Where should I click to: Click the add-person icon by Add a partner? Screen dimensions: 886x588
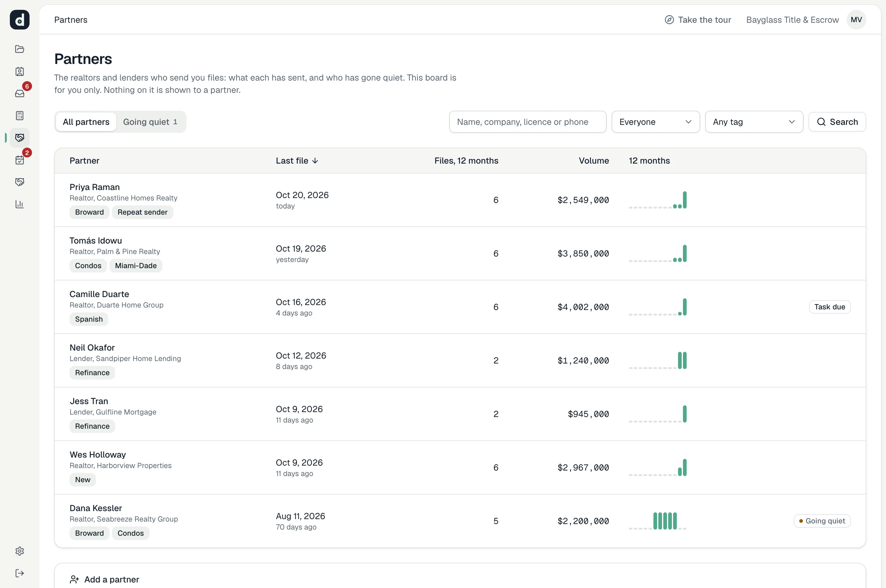pos(74,579)
